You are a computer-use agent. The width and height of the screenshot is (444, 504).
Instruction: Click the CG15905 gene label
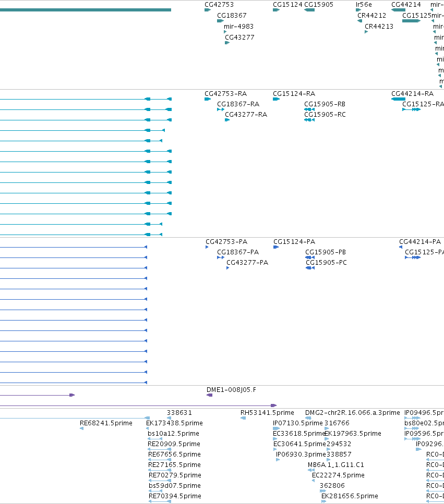pyautogui.click(x=319, y=5)
